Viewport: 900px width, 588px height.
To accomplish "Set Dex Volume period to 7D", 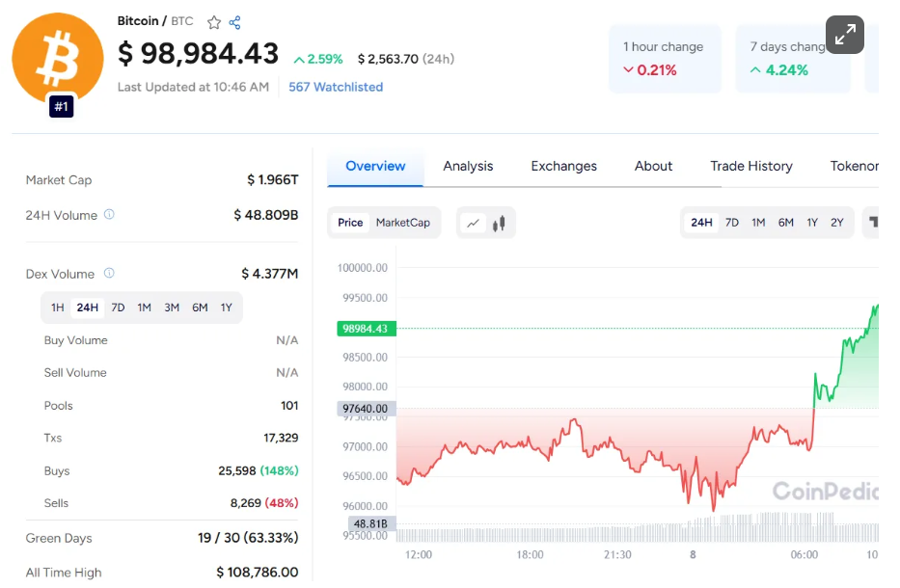I will point(118,307).
